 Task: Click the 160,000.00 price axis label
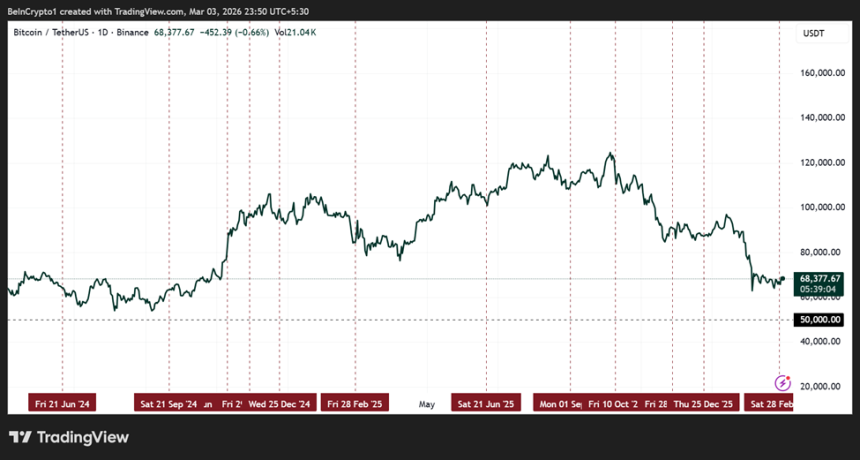(x=824, y=73)
